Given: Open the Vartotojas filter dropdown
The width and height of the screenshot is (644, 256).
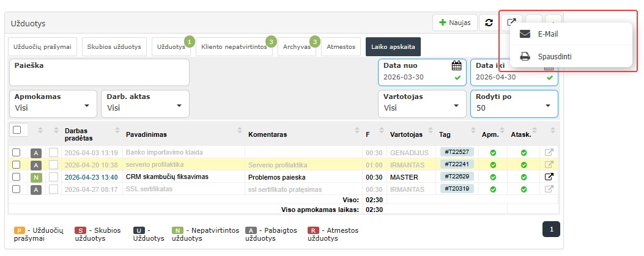Looking at the screenshot, I should coord(422,104).
